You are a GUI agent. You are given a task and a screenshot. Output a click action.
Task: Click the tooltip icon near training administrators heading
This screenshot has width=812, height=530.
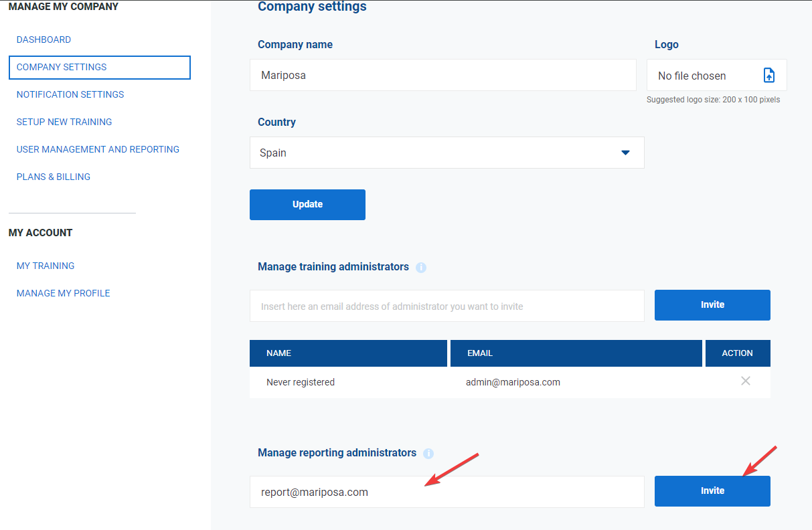[421, 267]
